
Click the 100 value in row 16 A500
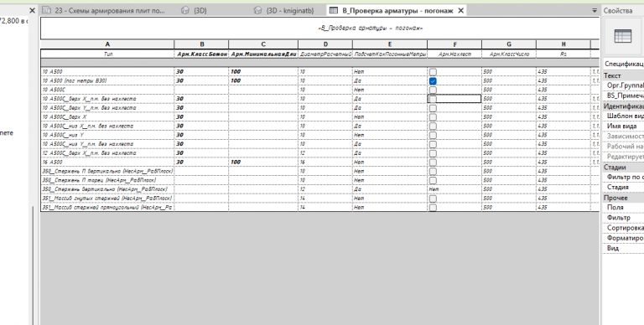pyautogui.click(x=236, y=162)
